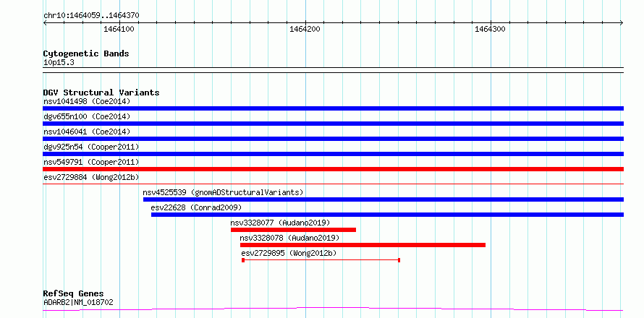Select the esv2729884 (Wong2012b) label
This screenshot has width=644, height=318.
tap(91, 177)
